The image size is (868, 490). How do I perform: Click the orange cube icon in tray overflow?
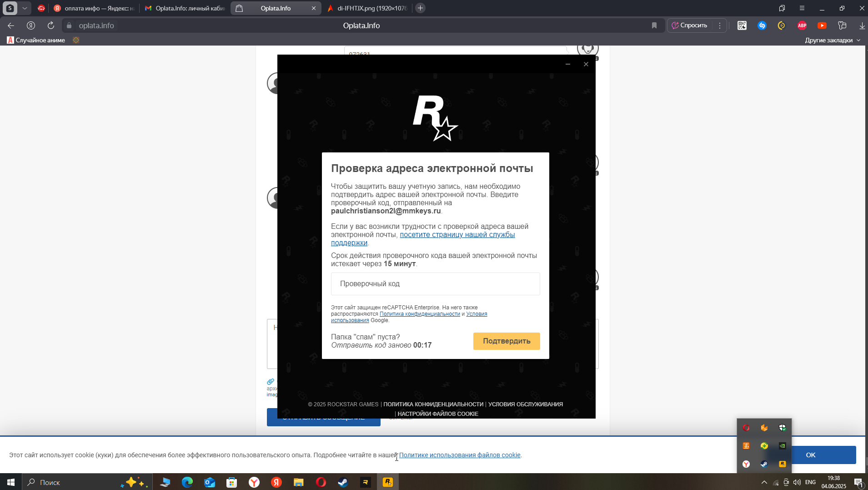point(764,428)
